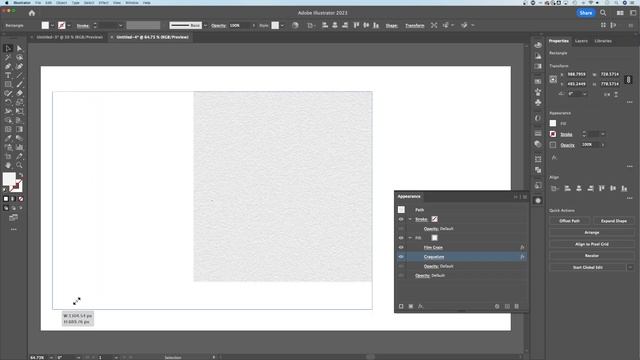Select the Line Segment tool
The width and height of the screenshot is (640, 360).
click(20, 76)
